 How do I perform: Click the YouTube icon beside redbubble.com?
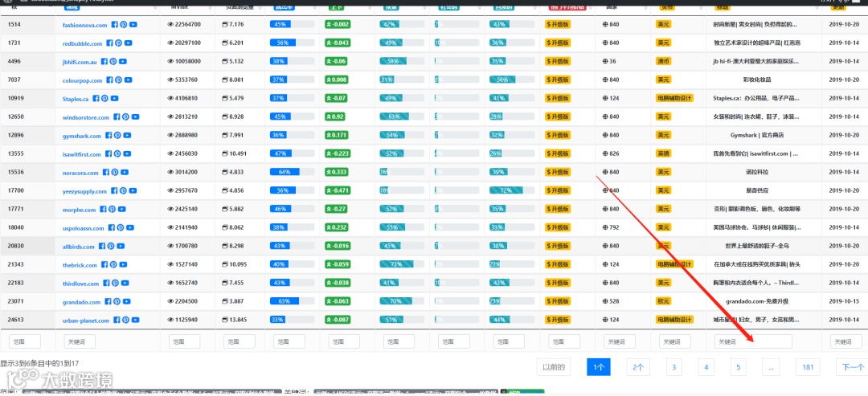[129, 43]
